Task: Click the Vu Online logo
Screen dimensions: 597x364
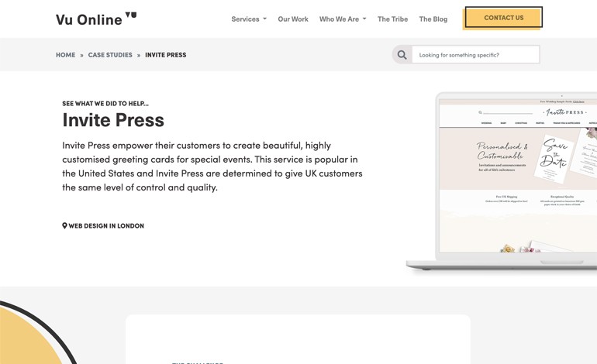Action: 96,19
